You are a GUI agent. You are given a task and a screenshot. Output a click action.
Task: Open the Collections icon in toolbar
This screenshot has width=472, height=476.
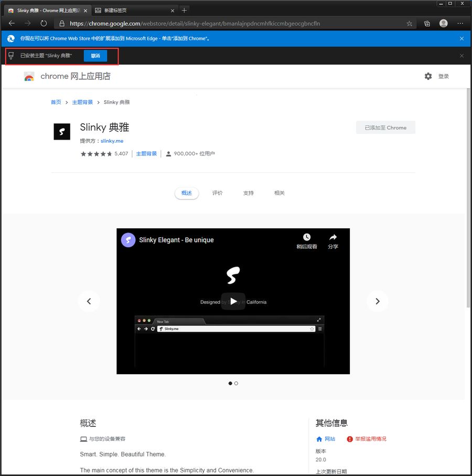[427, 24]
